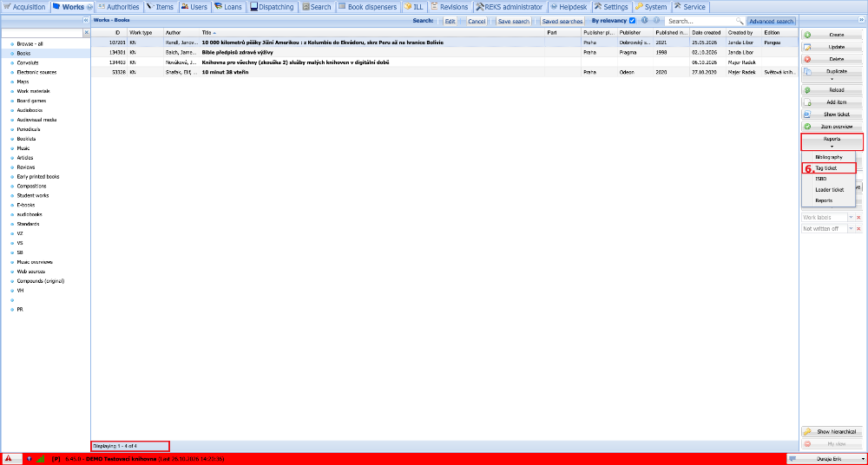Open the Book dispensers tab

tap(367, 7)
